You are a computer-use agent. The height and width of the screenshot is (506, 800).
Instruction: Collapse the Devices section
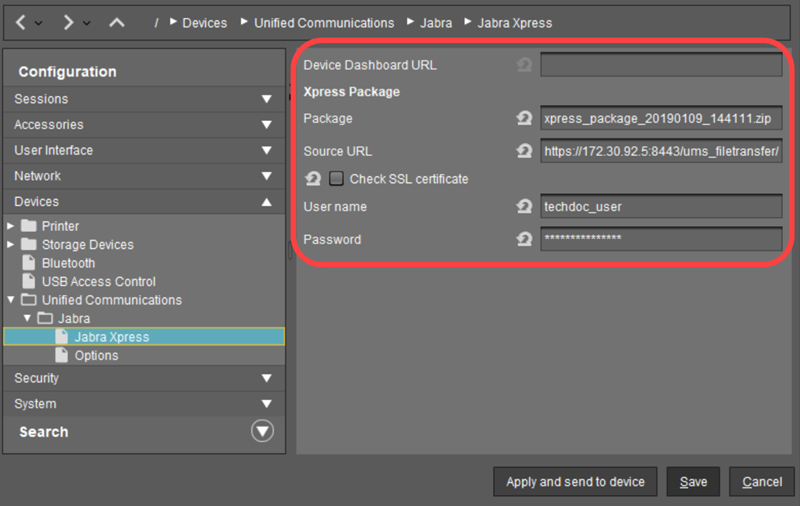click(266, 202)
